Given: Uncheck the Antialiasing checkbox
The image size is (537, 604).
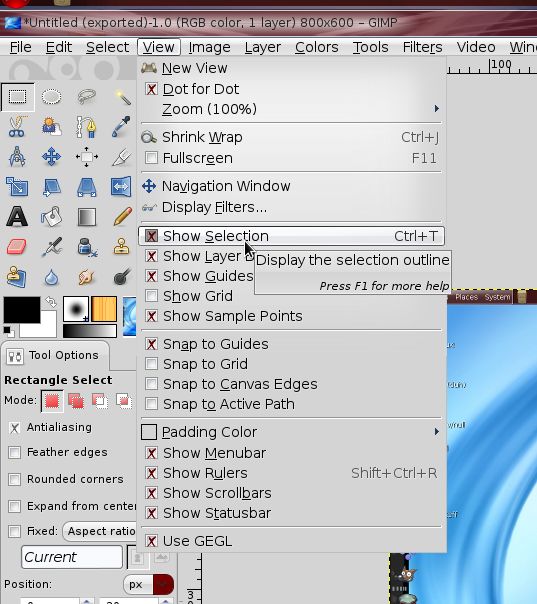Looking at the screenshot, I should click(15, 428).
